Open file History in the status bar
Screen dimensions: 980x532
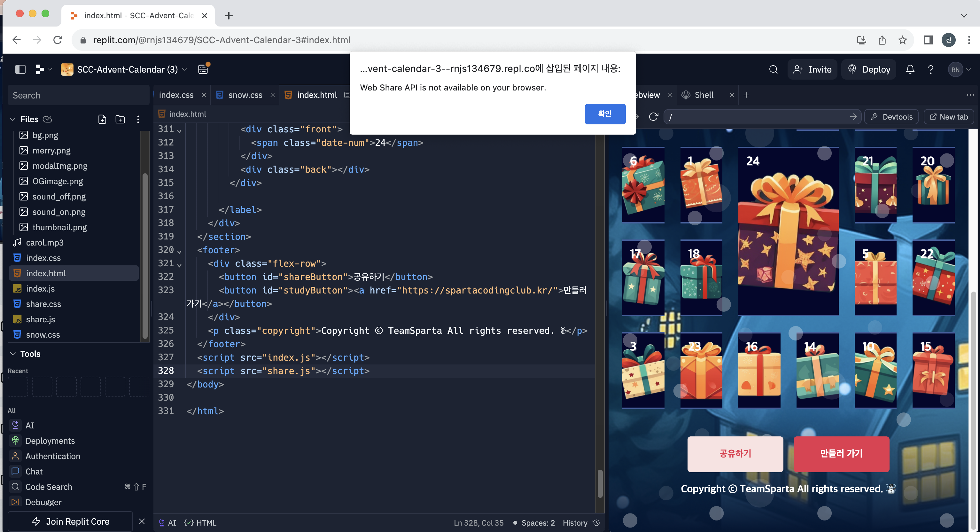581,522
